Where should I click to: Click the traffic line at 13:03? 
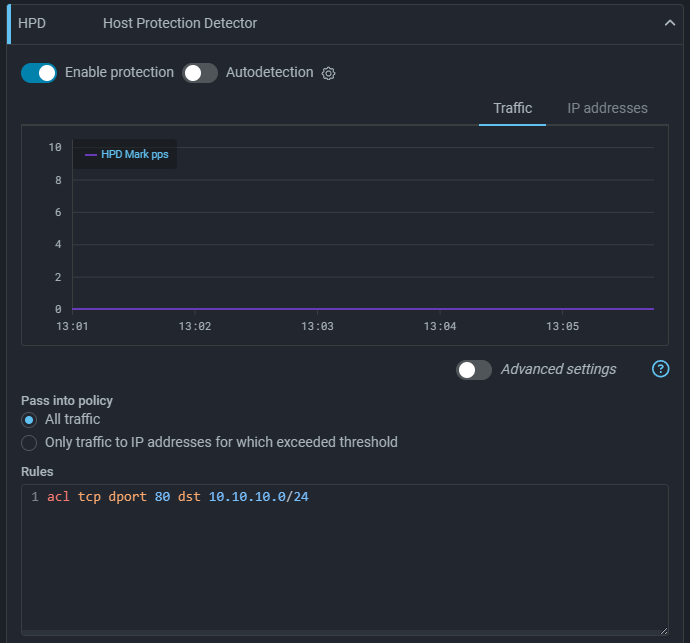[x=317, y=308]
